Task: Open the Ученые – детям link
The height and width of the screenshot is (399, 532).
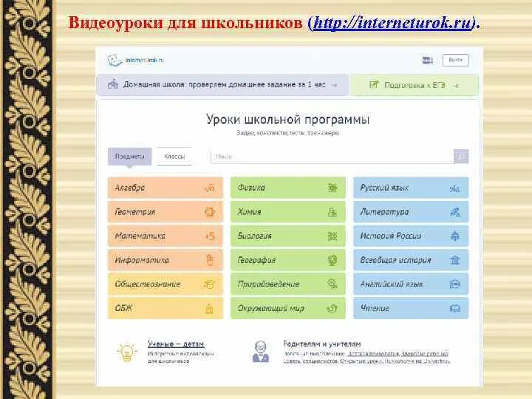Action: pyautogui.click(x=176, y=344)
